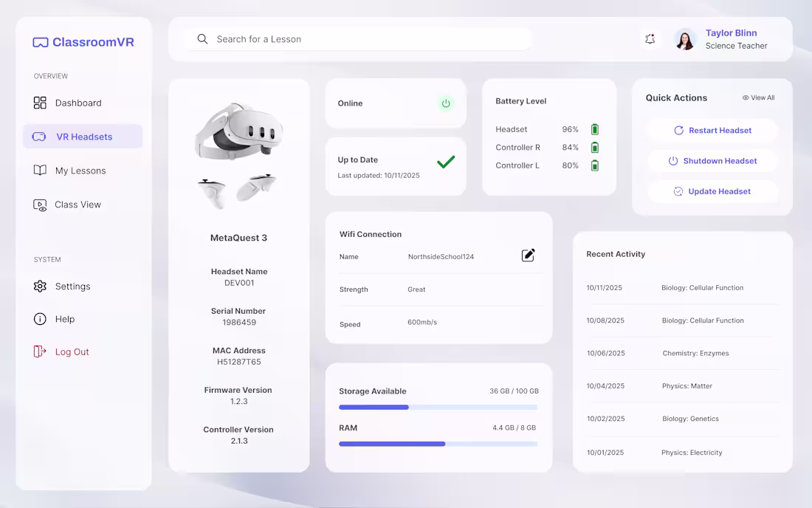Click the Log Out door icon
812x508 pixels.
(x=40, y=351)
